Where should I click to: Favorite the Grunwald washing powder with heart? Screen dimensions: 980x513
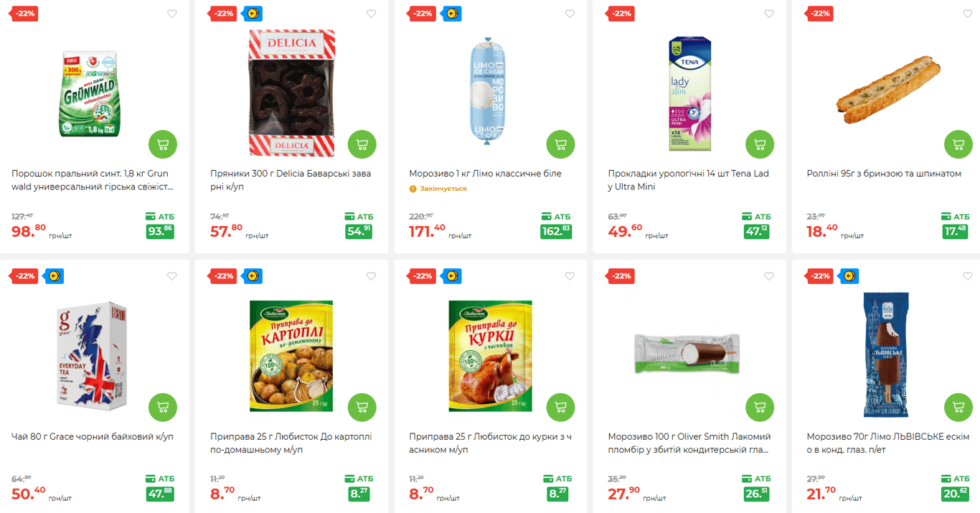pos(172,14)
